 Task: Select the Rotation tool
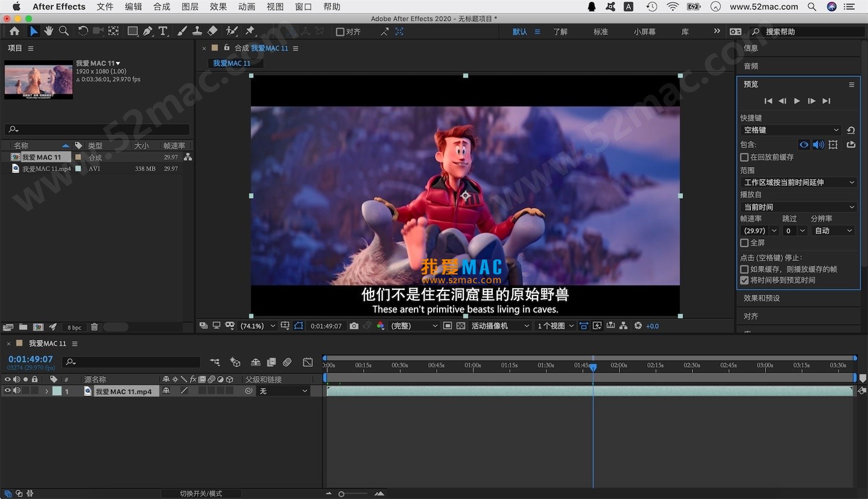[83, 31]
